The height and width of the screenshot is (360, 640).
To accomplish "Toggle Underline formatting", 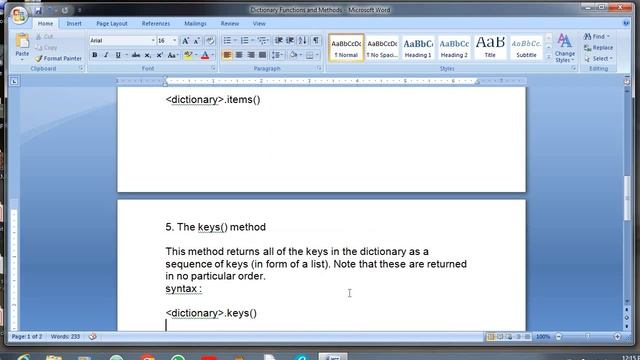I will (x=118, y=55).
